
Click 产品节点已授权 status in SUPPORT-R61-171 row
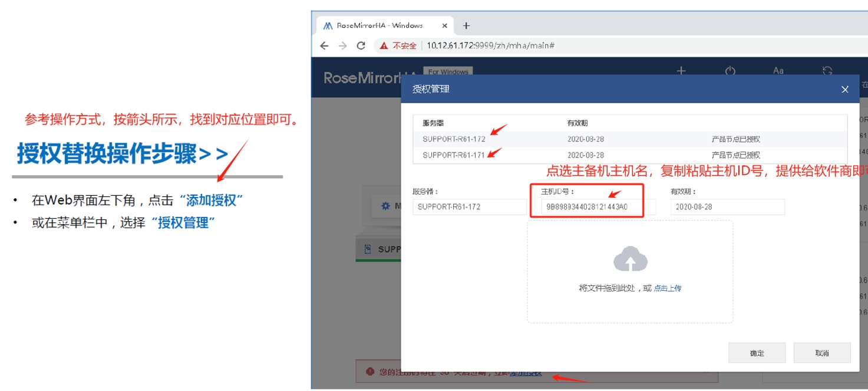(x=736, y=155)
